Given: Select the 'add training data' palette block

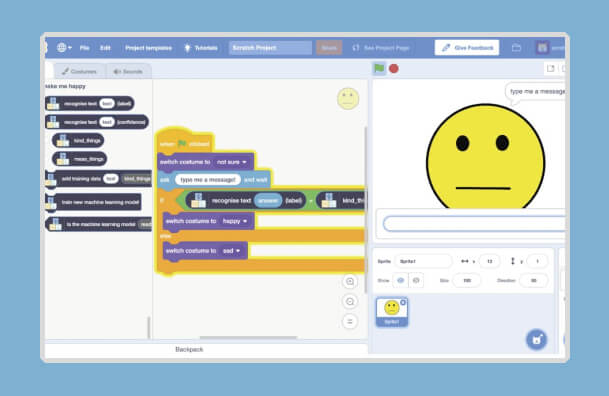Looking at the screenshot, I should pos(99,179).
